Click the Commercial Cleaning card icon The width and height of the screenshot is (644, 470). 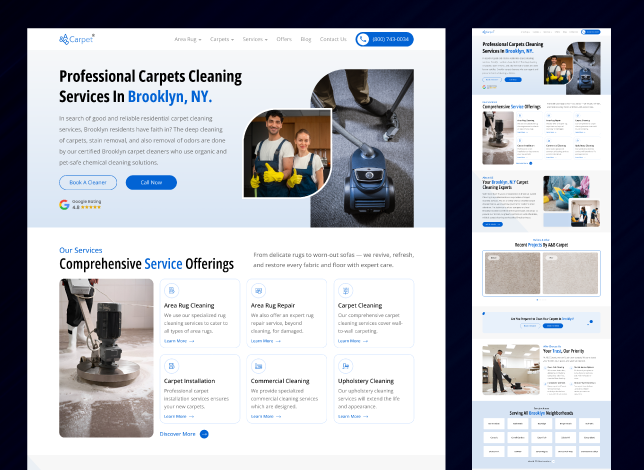tap(257, 367)
